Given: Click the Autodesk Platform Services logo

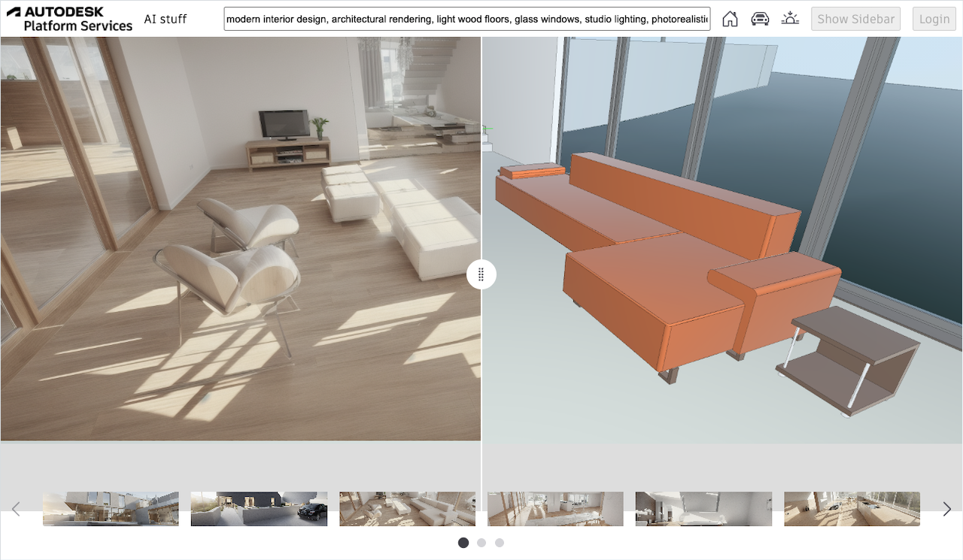Looking at the screenshot, I should pos(70,19).
